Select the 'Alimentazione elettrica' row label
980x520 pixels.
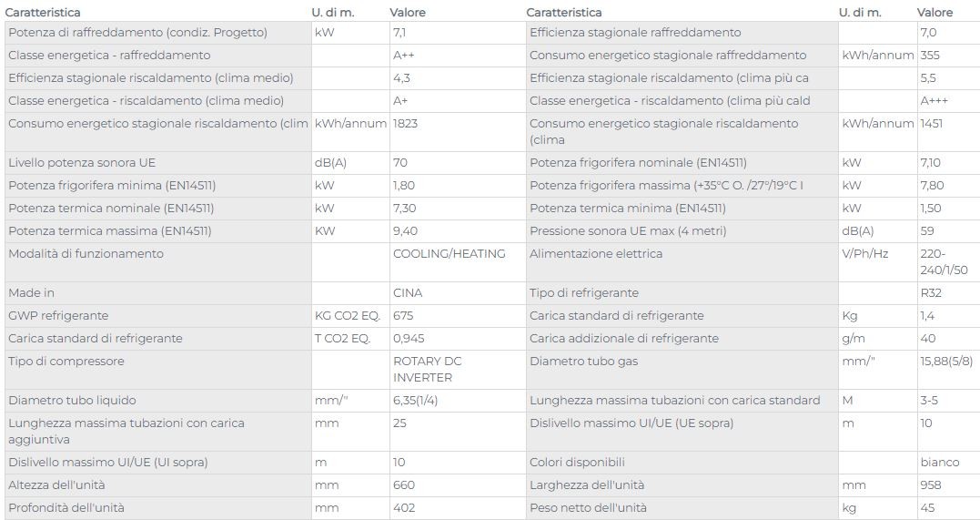[596, 253]
